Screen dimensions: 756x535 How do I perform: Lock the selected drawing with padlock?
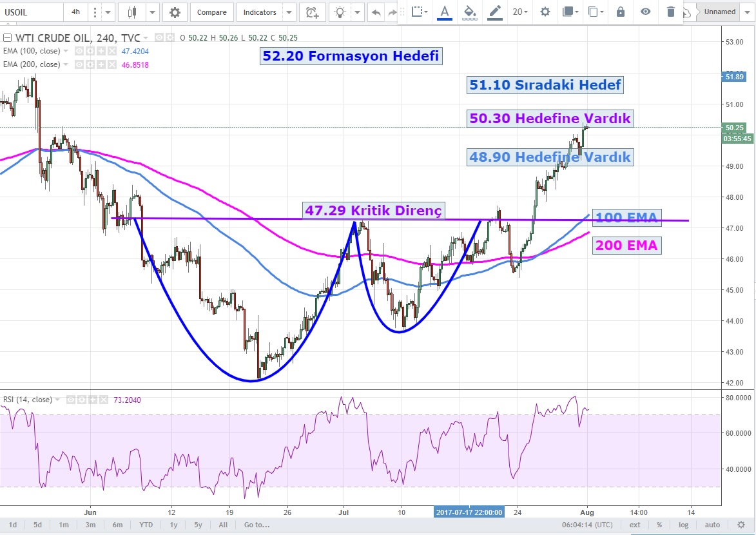tap(620, 12)
